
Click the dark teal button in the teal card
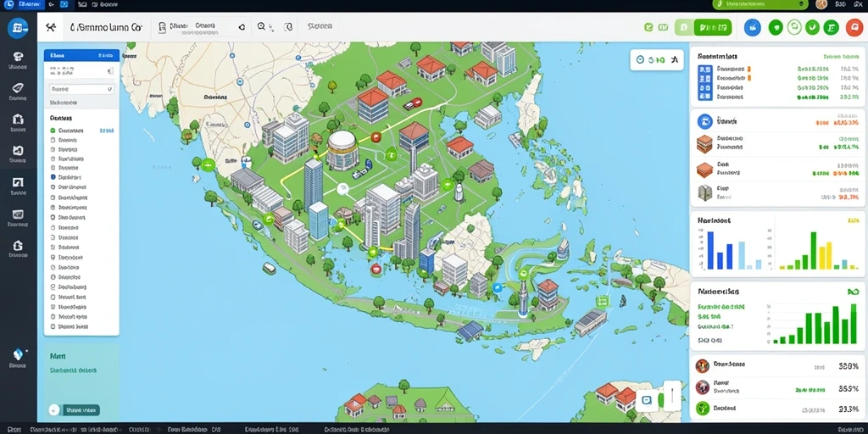pos(81,409)
